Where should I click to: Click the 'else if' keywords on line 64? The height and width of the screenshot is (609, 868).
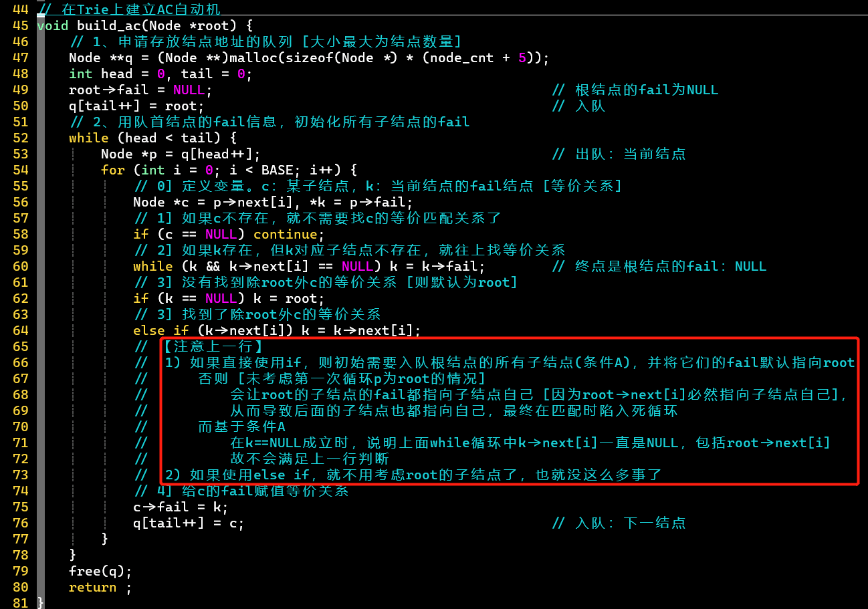coord(160,330)
